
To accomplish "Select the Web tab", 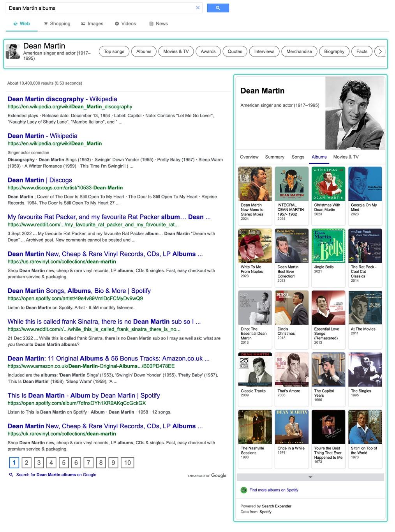I will point(21,23).
